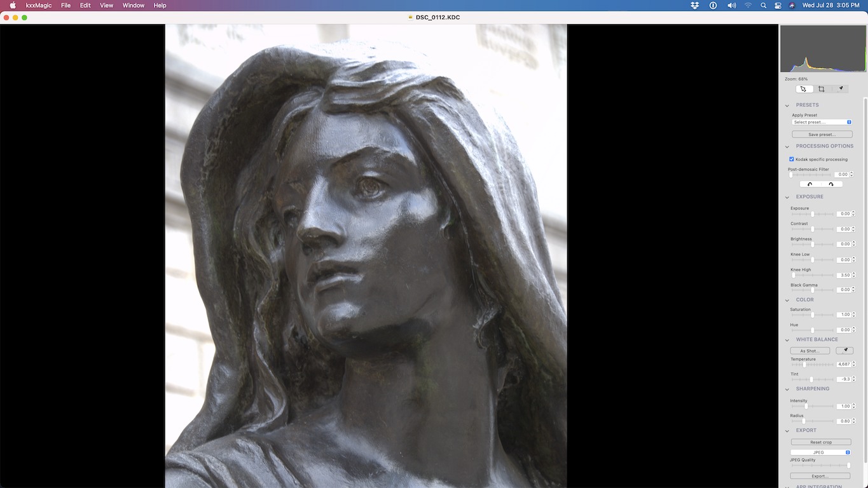Click the Post-demosaic Filter stepper arrows
This screenshot has height=488, width=868.
(x=851, y=175)
